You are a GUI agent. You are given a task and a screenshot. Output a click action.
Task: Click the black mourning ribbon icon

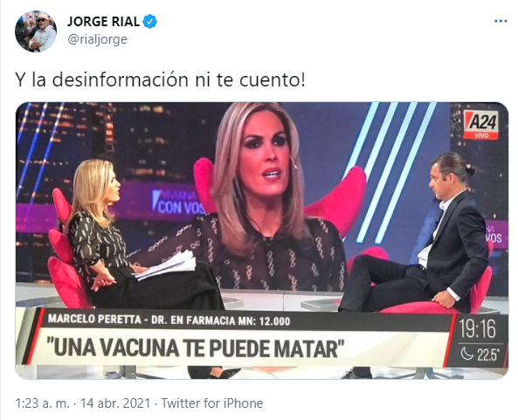tap(456, 121)
